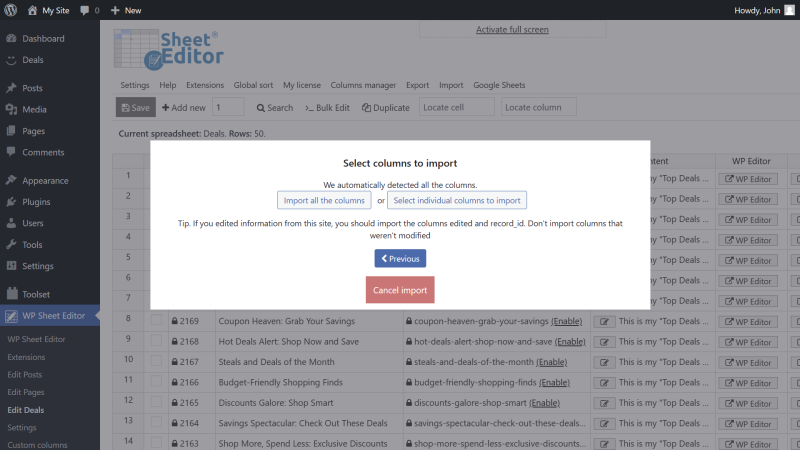Click the Settings sliders icon in sidebar
This screenshot has height=450, width=800.
click(x=11, y=266)
